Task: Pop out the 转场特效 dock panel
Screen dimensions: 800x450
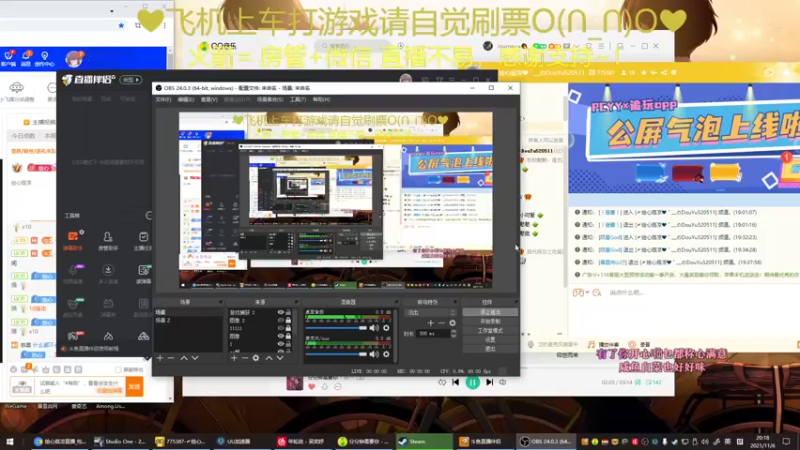Action: (x=455, y=302)
